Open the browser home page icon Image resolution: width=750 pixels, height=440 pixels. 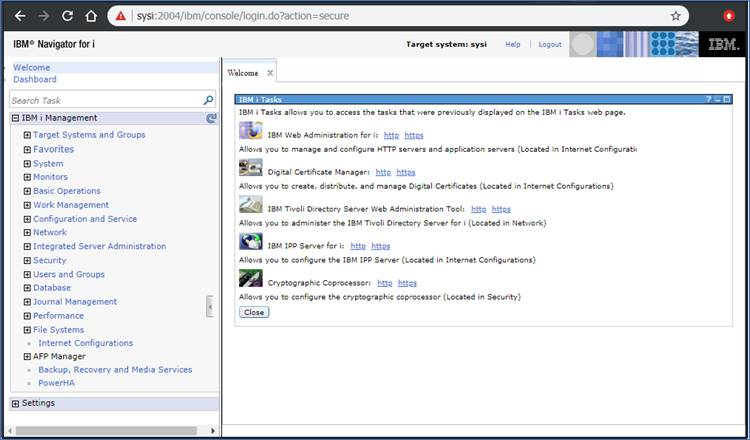[91, 16]
